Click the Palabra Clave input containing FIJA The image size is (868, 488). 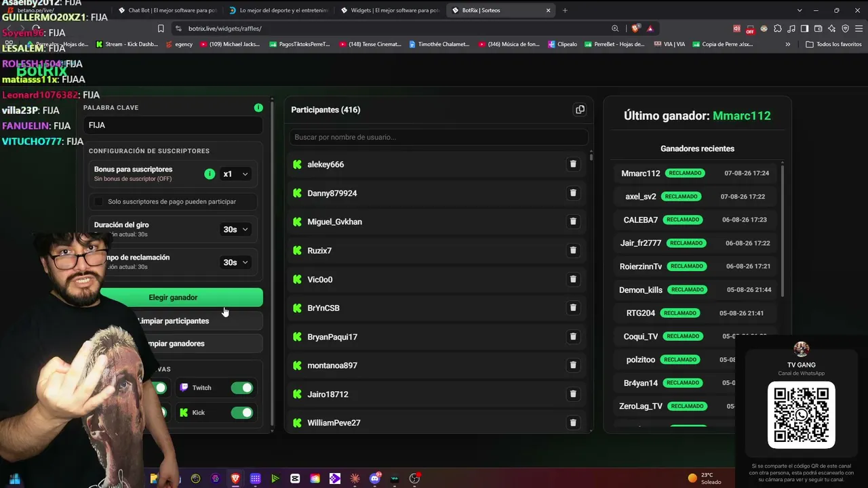coord(173,125)
